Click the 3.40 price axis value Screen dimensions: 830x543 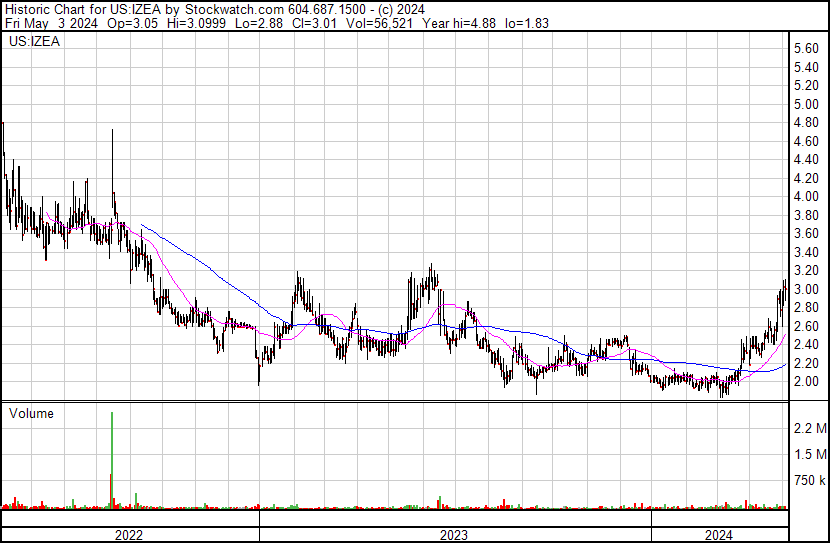pyautogui.click(x=807, y=252)
